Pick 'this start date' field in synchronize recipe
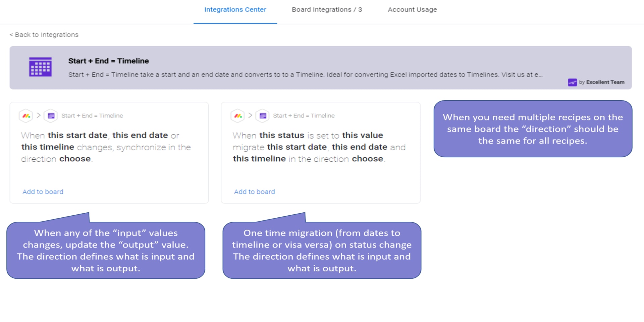The width and height of the screenshot is (644, 322). click(77, 135)
